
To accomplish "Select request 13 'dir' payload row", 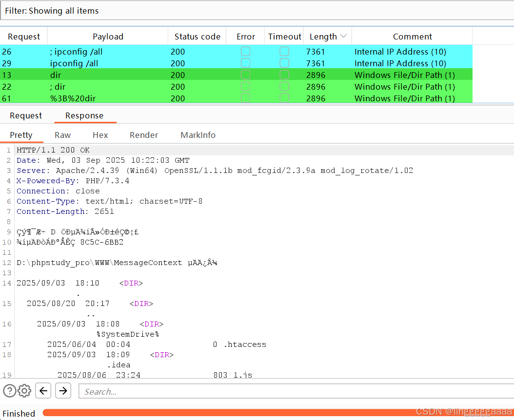I will click(236, 75).
